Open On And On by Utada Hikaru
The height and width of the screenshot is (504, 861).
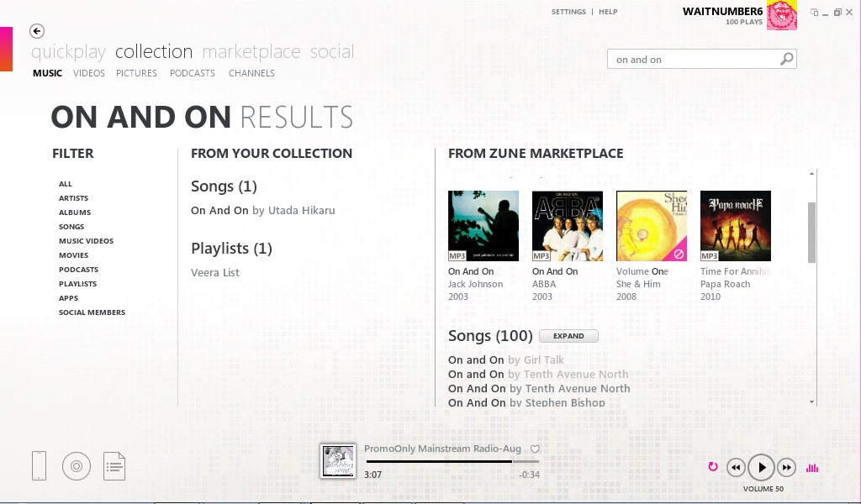point(263,211)
